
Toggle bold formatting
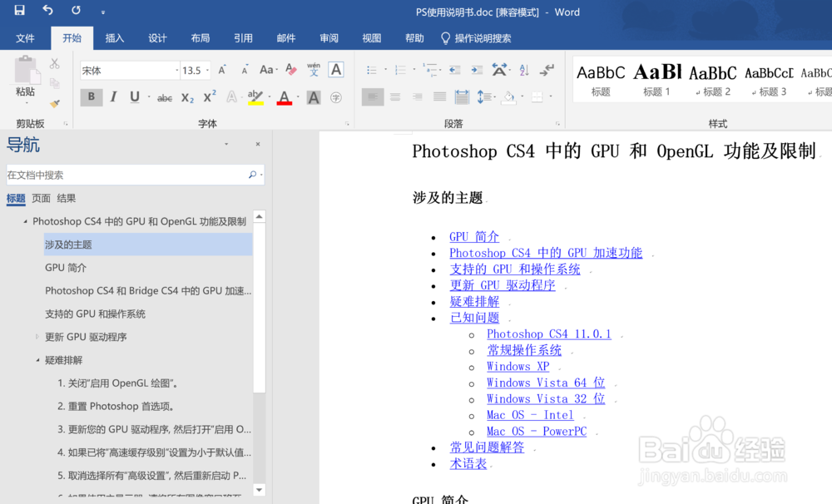point(92,97)
